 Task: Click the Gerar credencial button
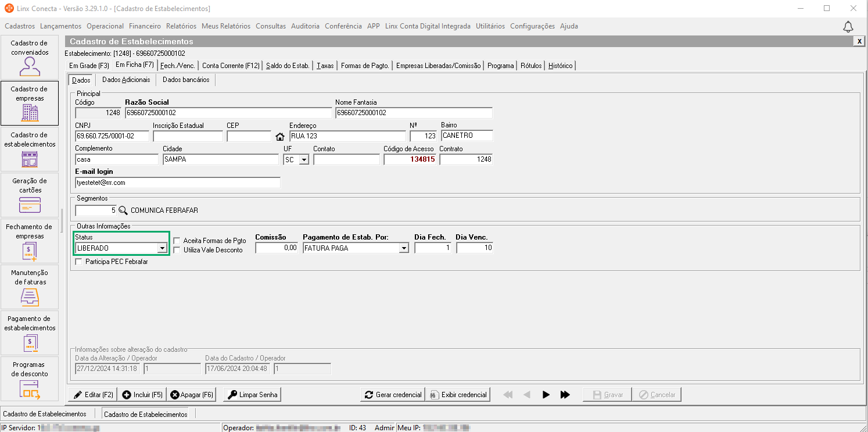(x=393, y=395)
